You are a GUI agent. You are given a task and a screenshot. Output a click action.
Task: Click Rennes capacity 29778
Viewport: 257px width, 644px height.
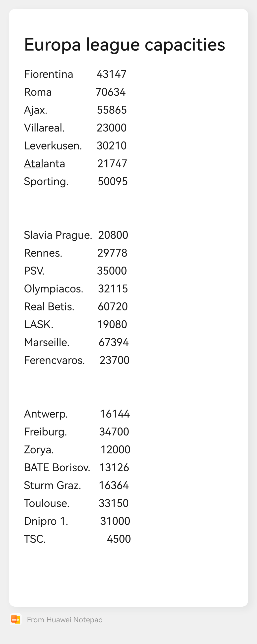click(x=112, y=253)
